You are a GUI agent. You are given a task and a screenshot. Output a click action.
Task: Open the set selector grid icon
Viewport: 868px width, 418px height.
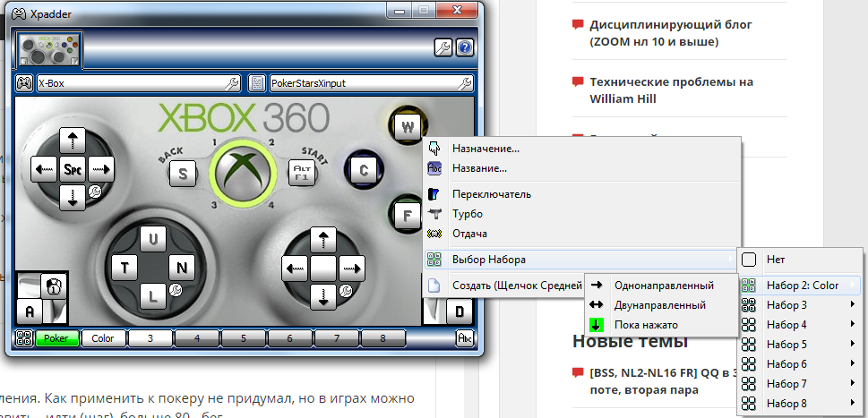click(x=24, y=338)
